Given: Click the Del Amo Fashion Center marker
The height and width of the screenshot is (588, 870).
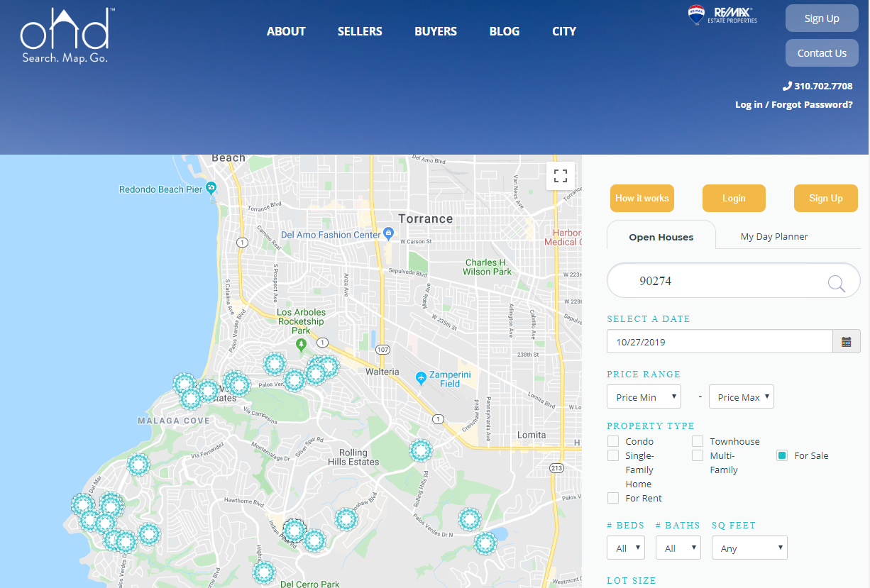Looking at the screenshot, I should point(388,233).
